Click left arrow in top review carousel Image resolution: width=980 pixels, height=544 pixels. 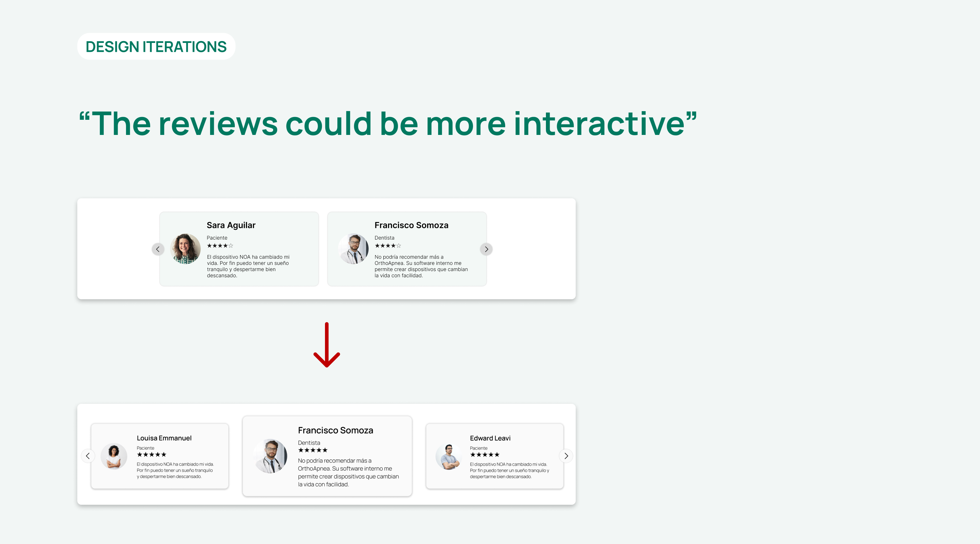point(158,249)
